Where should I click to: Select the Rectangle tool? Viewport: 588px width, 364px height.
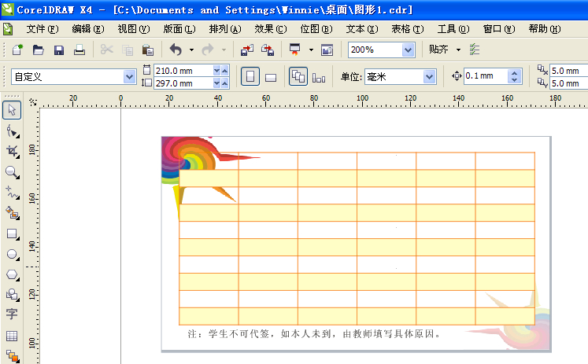tap(12, 234)
